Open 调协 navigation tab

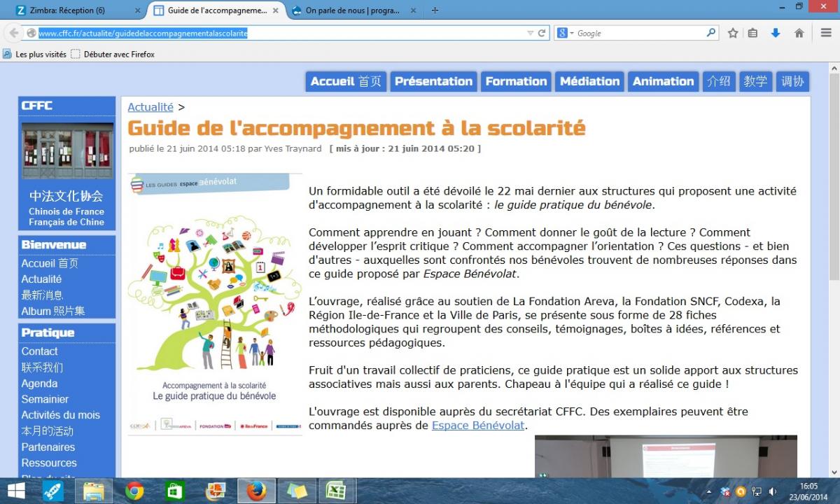(792, 81)
